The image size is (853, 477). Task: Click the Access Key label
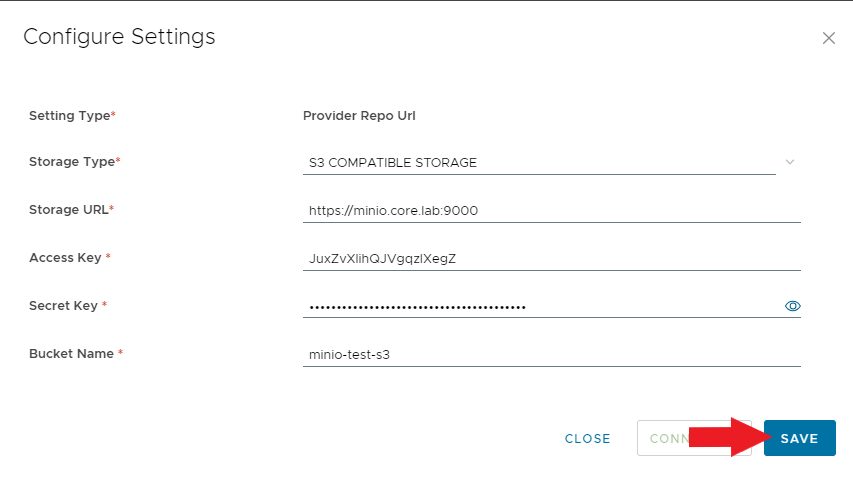[x=70, y=258]
